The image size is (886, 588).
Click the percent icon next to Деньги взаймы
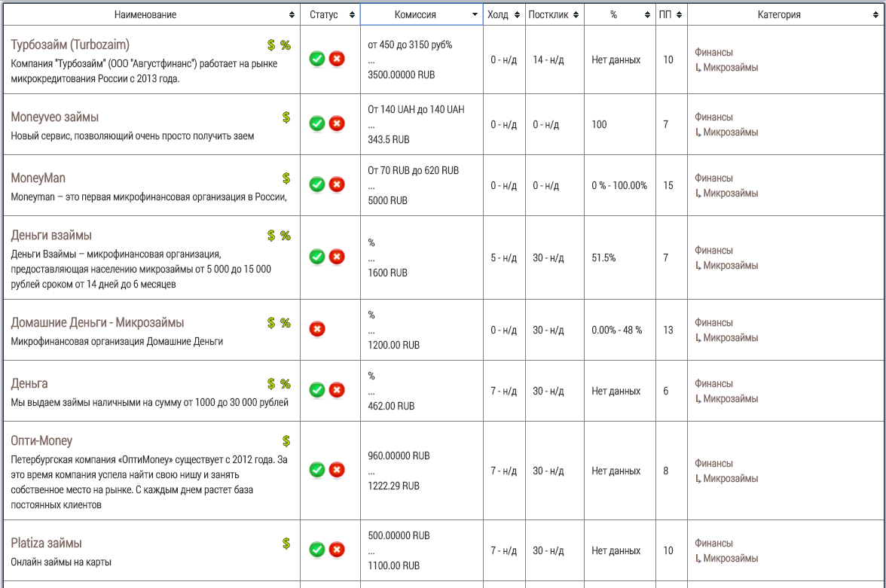(286, 236)
